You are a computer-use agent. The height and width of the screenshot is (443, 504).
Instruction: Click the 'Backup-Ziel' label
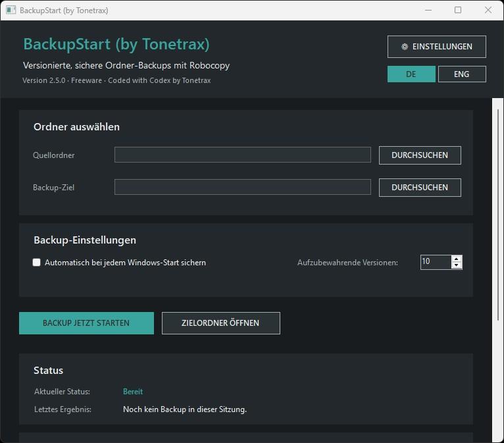click(x=54, y=188)
